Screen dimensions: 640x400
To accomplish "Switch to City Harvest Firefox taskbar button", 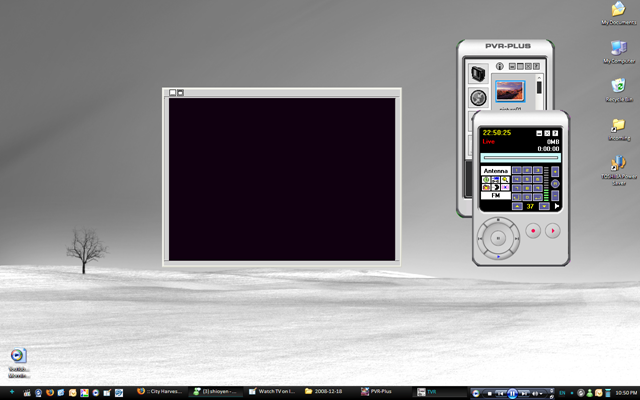I will point(159,391).
